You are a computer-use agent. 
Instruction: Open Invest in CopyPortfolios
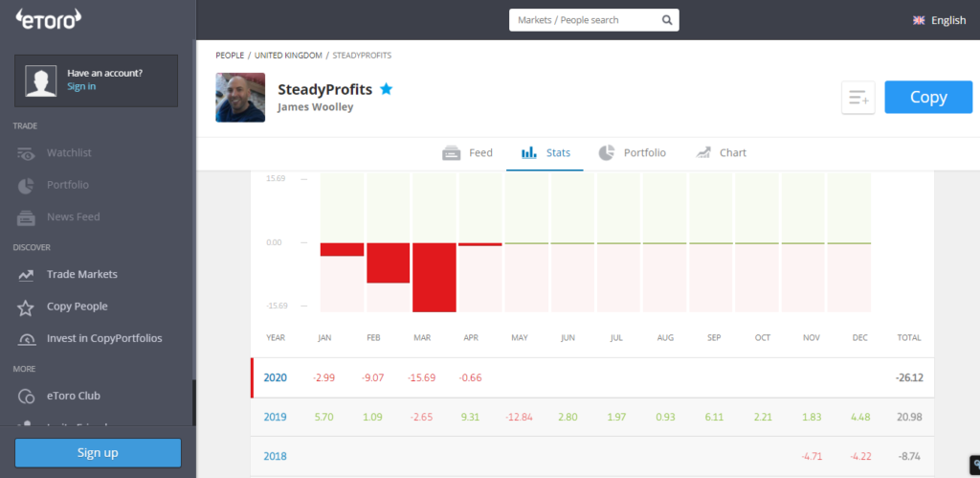coord(104,338)
